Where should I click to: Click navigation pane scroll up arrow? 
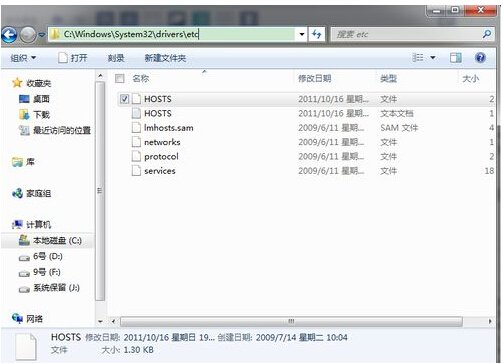pyautogui.click(x=100, y=76)
